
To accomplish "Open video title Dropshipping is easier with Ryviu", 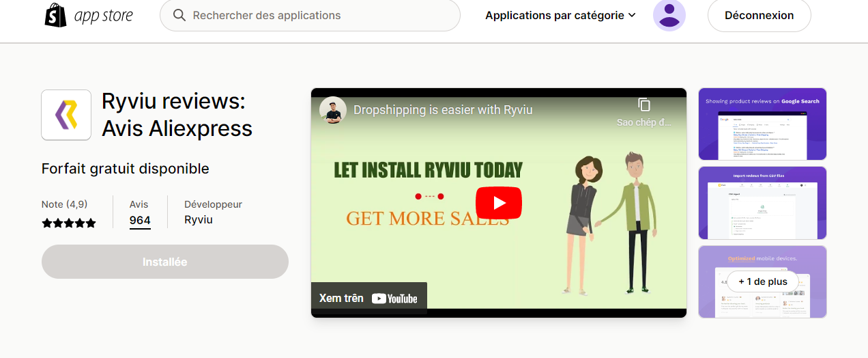I will (443, 110).
